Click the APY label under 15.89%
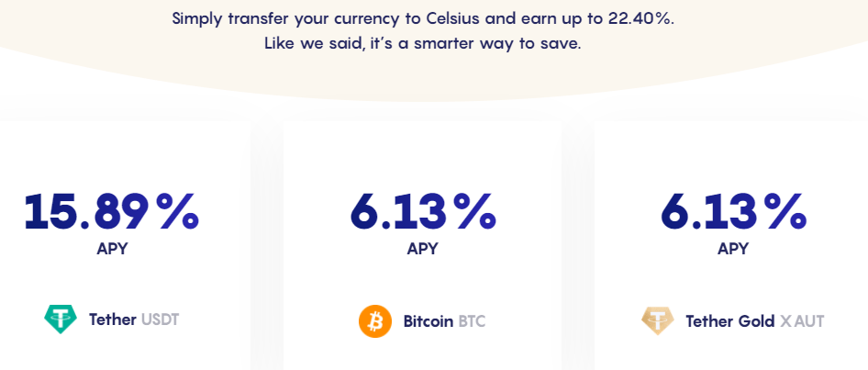Screen dimensions: 868x370 [x=112, y=249]
